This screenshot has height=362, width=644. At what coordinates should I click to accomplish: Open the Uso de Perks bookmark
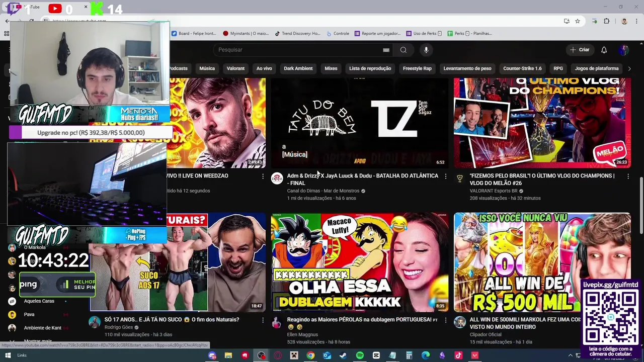[424, 34]
